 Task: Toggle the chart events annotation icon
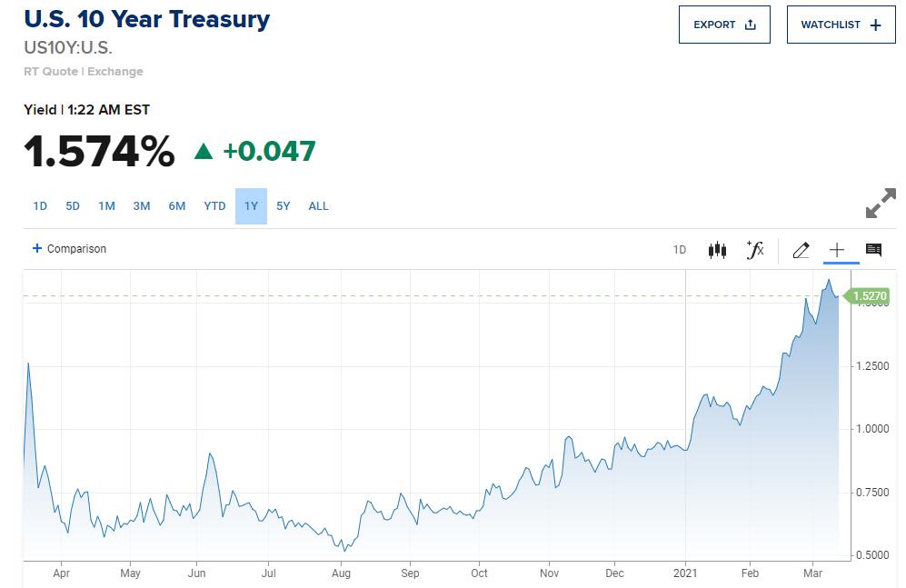pos(873,250)
